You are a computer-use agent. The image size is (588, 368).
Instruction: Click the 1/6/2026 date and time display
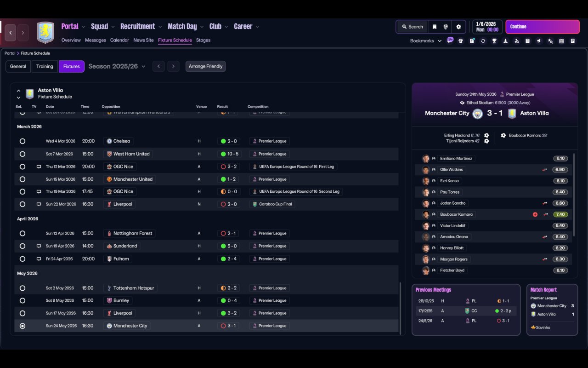click(x=487, y=27)
